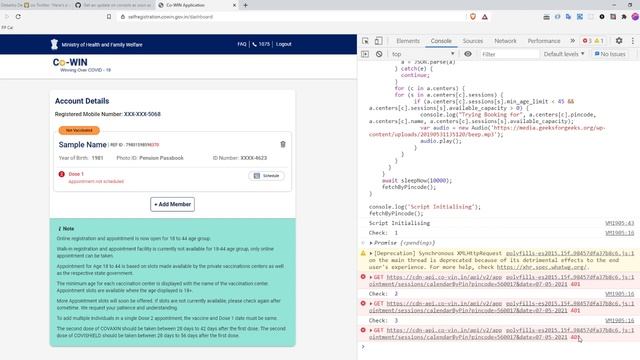The image size is (640, 360).
Task: Switch to the Elements tab
Action: (x=408, y=41)
